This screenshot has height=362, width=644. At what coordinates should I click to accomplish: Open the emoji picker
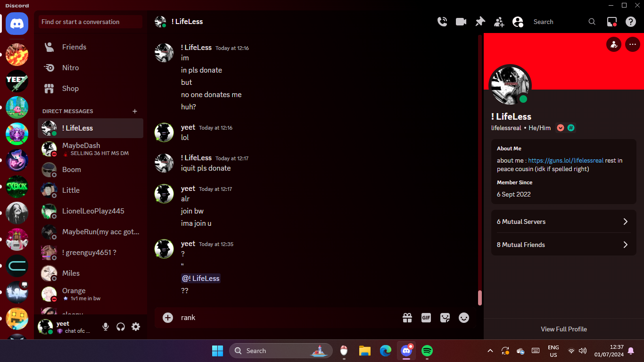pos(464,318)
